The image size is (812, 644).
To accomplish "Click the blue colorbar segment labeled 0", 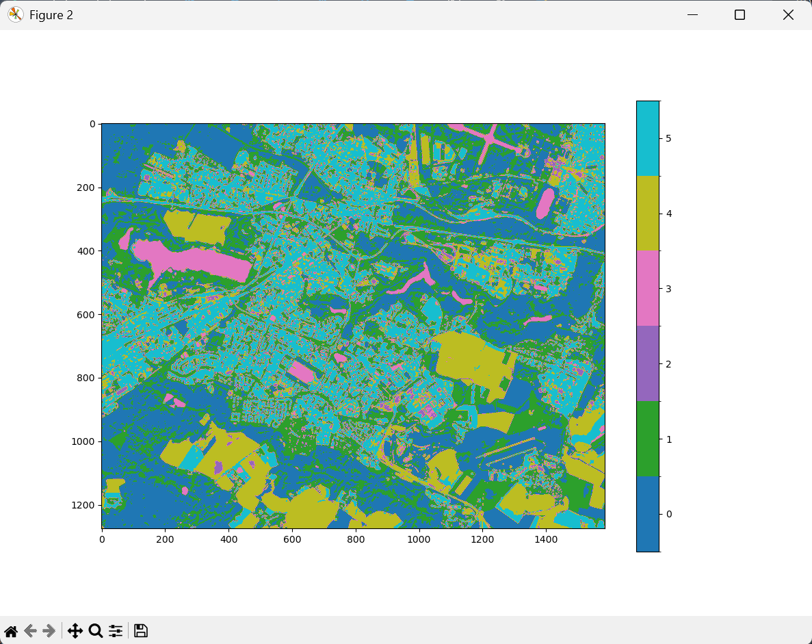I will pos(647,513).
